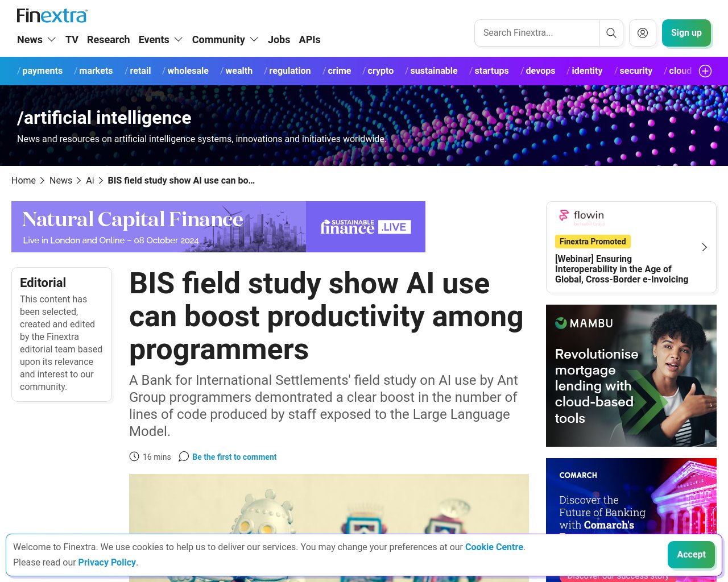Click the Sign up button
The image size is (728, 582).
pos(686,33)
